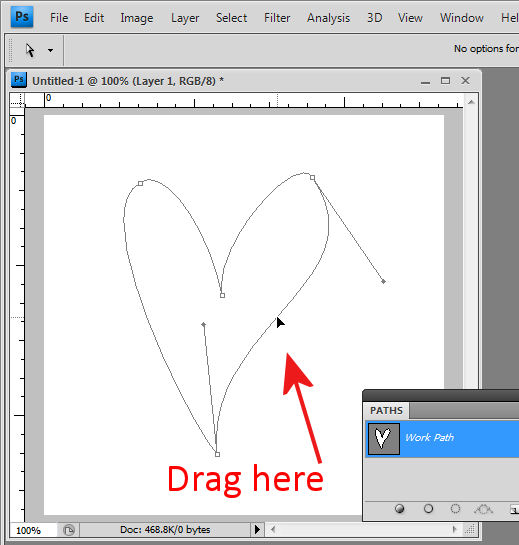Open the tool preset picker dropdown arrow
The height and width of the screenshot is (545, 519).
pyautogui.click(x=50, y=50)
